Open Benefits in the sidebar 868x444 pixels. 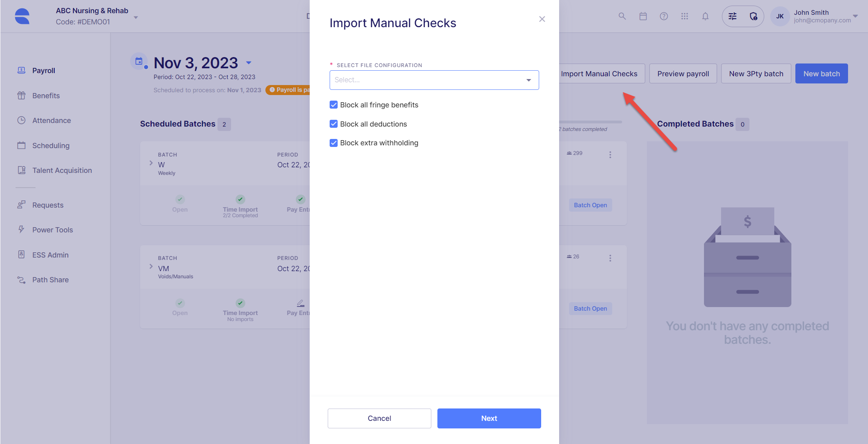46,96
